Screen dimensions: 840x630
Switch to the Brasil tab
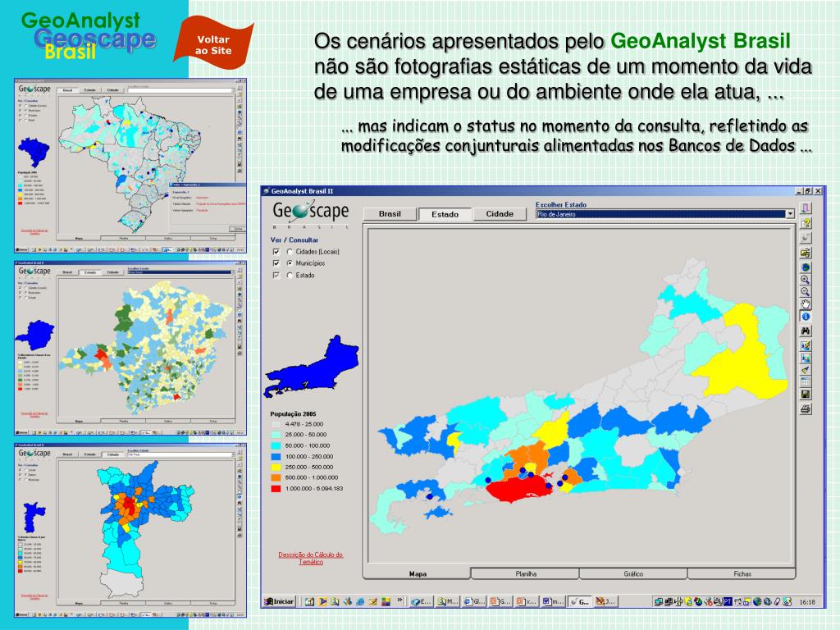coord(390,214)
